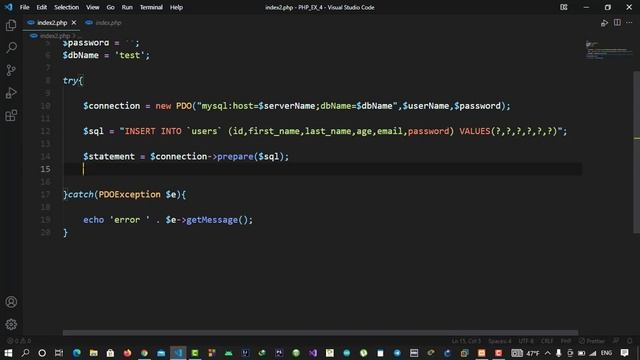Click 'prepare' method call on line 14
Screen dimensions: 640x360
tap(235, 156)
